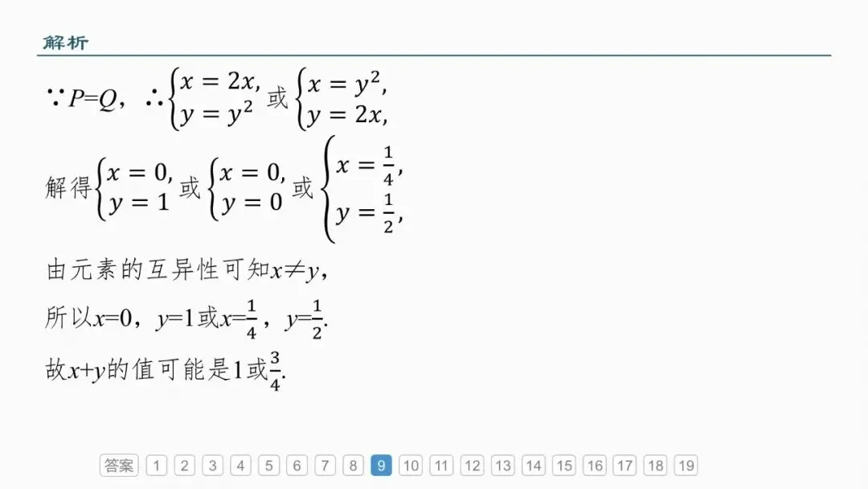
Task: Go to question page 1
Action: [x=157, y=465]
